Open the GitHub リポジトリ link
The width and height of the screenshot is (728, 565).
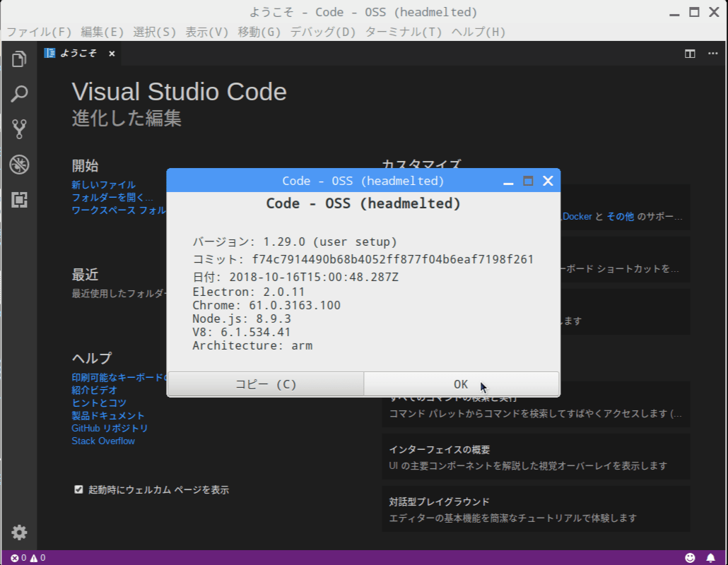pyautogui.click(x=110, y=428)
